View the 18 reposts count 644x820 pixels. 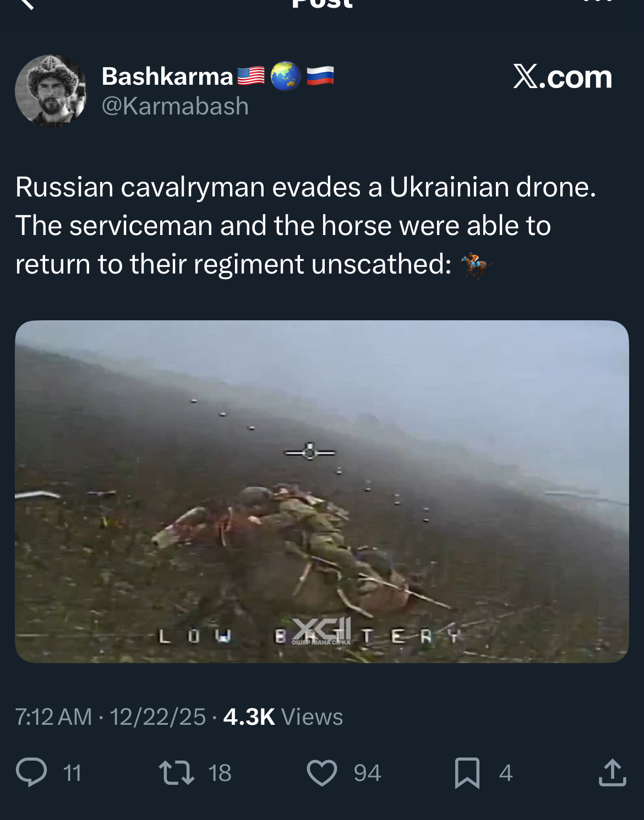click(x=220, y=773)
